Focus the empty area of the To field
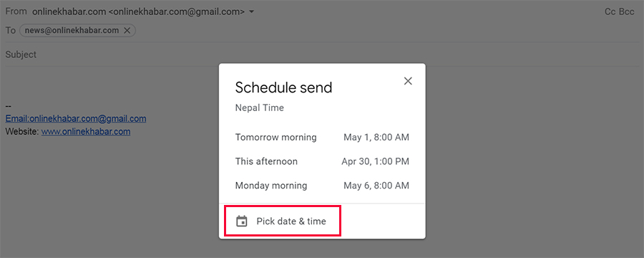Image resolution: width=644 pixels, height=258 pixels. [x=386, y=30]
